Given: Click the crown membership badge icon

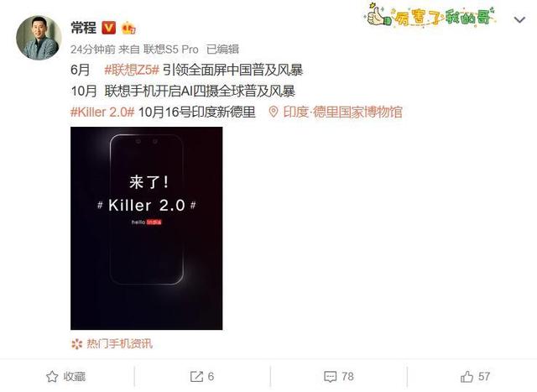Looking at the screenshot, I should click(x=128, y=28).
